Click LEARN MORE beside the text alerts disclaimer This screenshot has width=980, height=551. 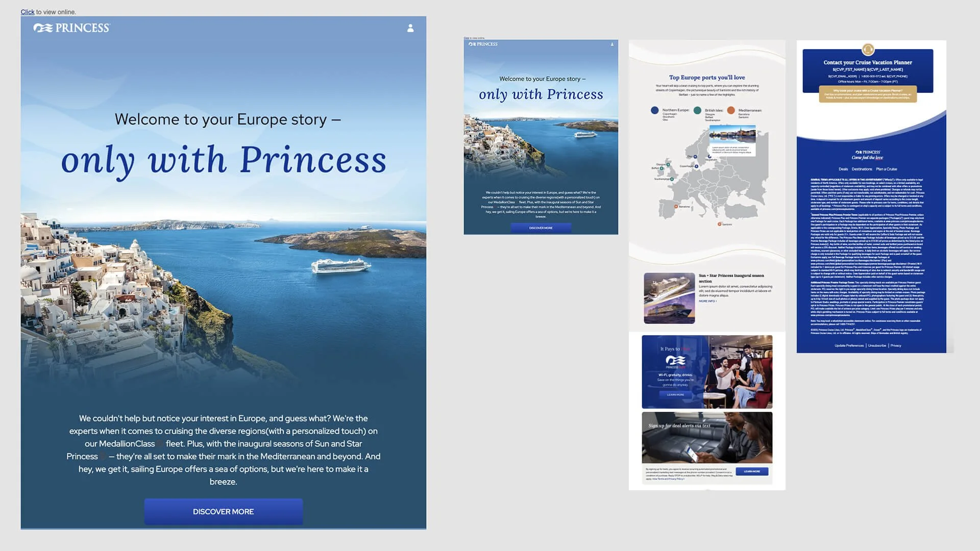point(752,471)
